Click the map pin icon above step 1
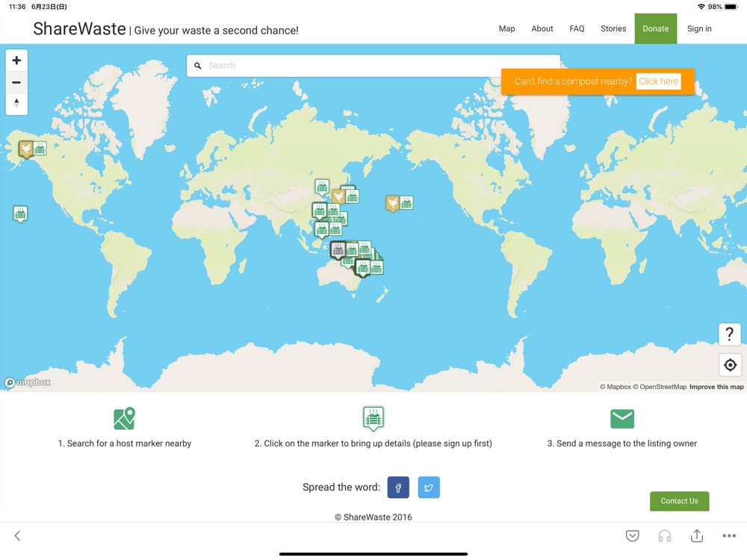Image resolution: width=747 pixels, height=560 pixels. (x=124, y=419)
